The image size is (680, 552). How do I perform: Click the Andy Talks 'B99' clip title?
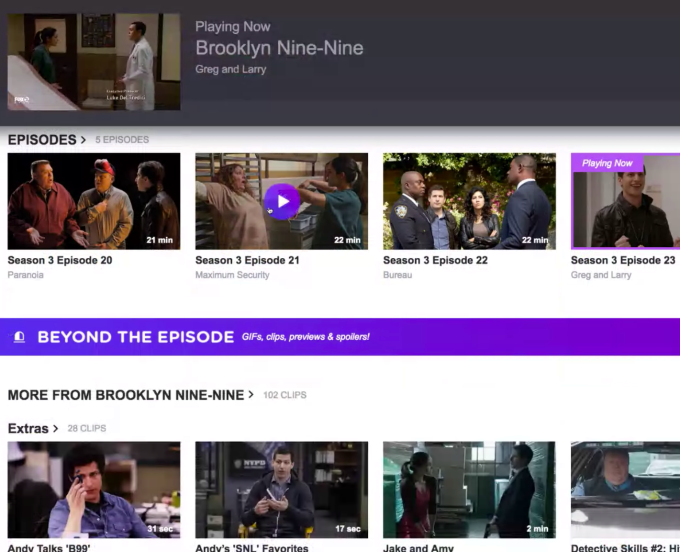49,548
